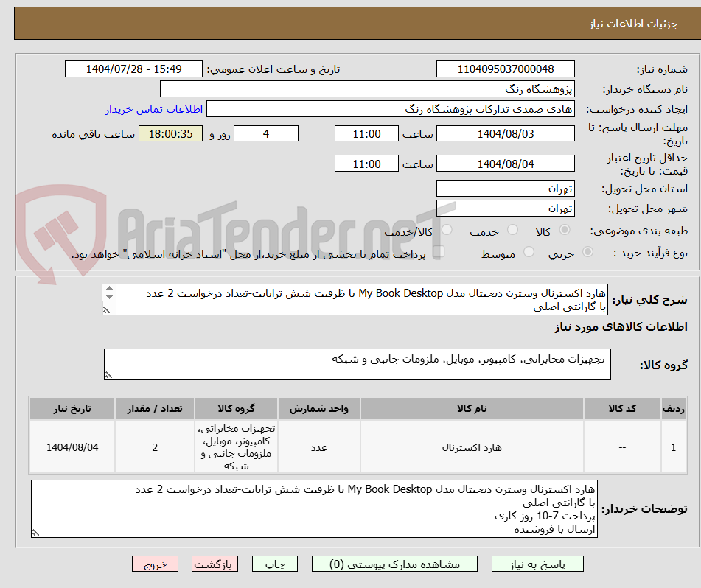Click the countdown timer showing 18:00:35

coord(170,133)
